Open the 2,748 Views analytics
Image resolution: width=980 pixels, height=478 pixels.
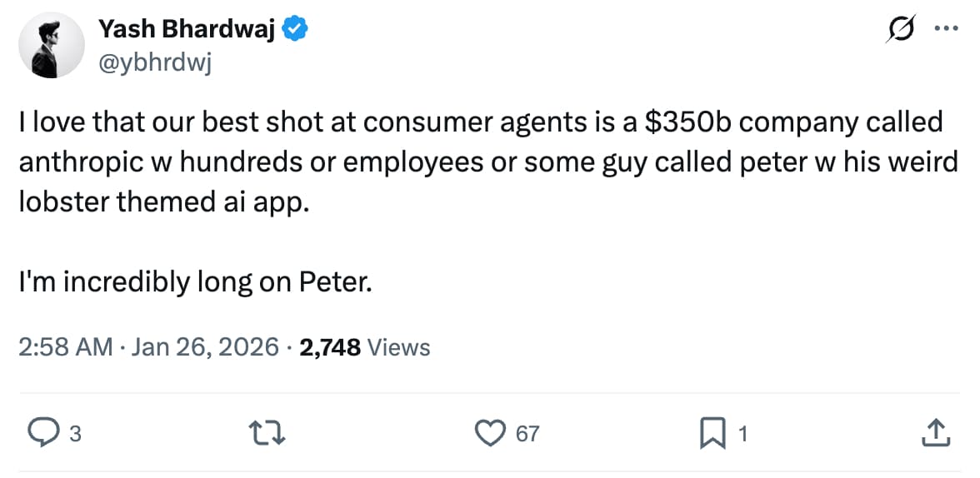pyautogui.click(x=365, y=346)
